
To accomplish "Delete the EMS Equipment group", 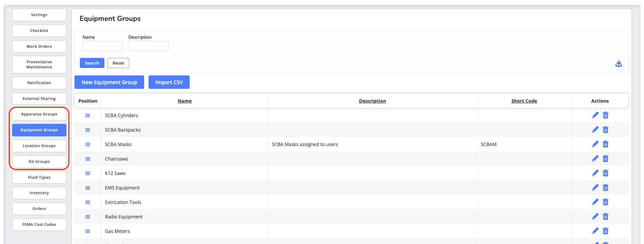I will coord(606,187).
